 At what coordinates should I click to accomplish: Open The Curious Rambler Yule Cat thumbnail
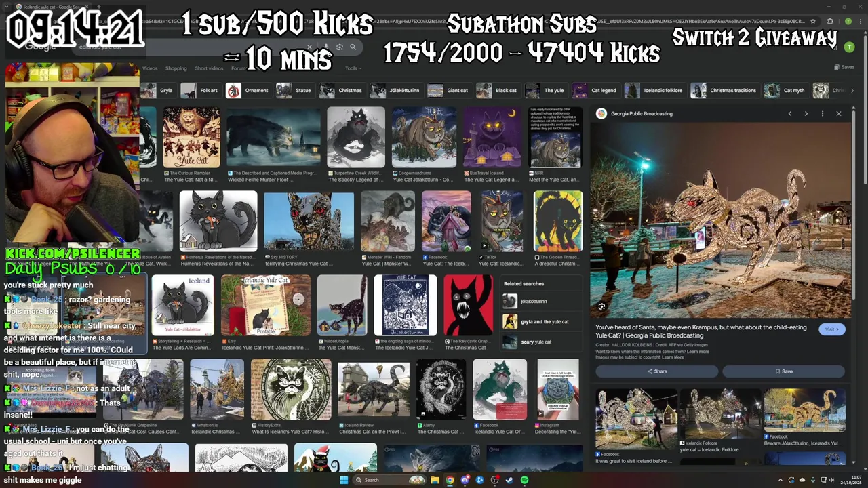coord(191,138)
